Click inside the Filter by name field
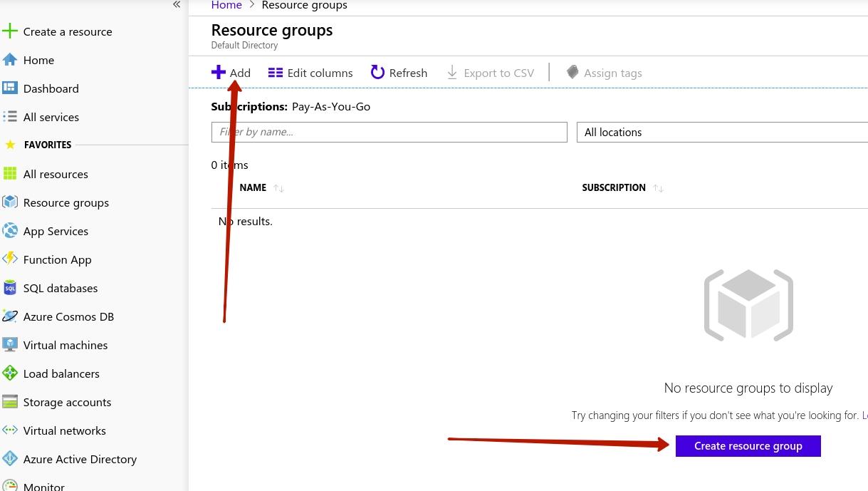 coord(389,132)
